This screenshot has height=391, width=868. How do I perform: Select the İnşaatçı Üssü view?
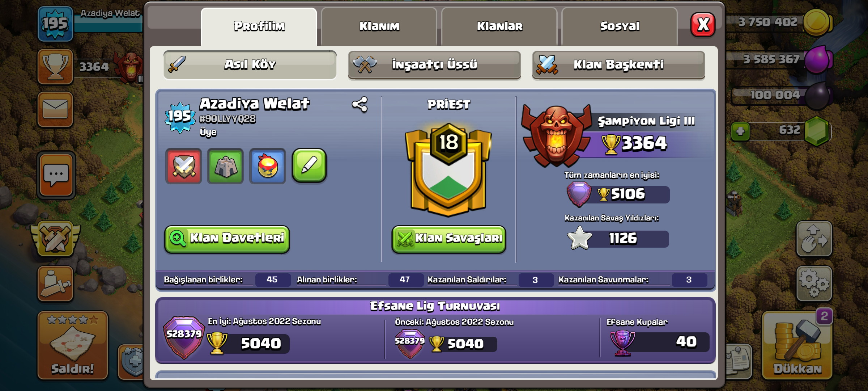[434, 65]
